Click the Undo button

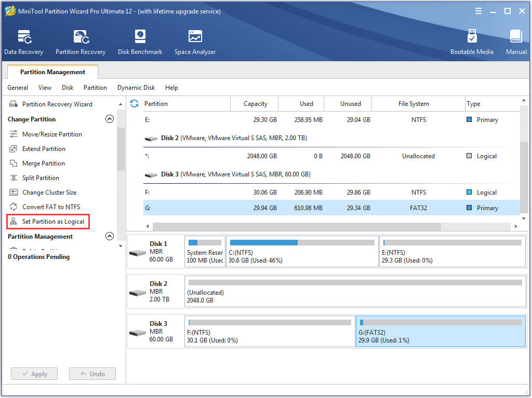(92, 374)
